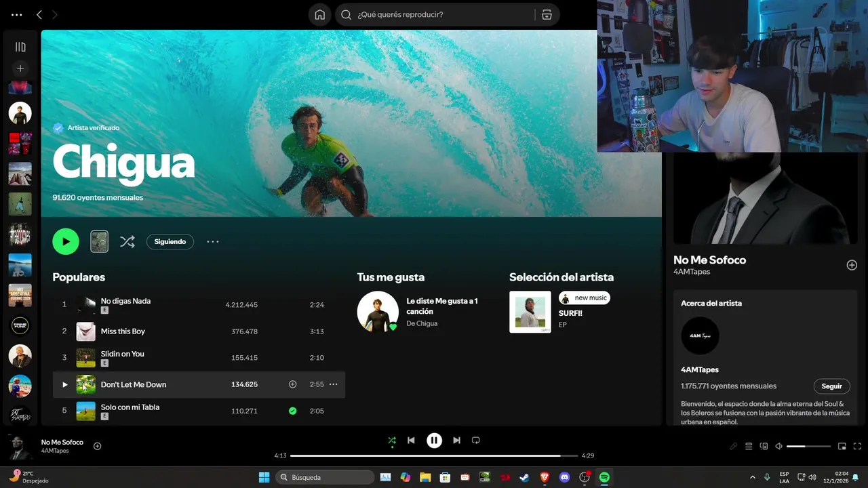This screenshot has width=868, height=488.
Task: Open Brave browser from the taskbar
Action: click(x=545, y=477)
